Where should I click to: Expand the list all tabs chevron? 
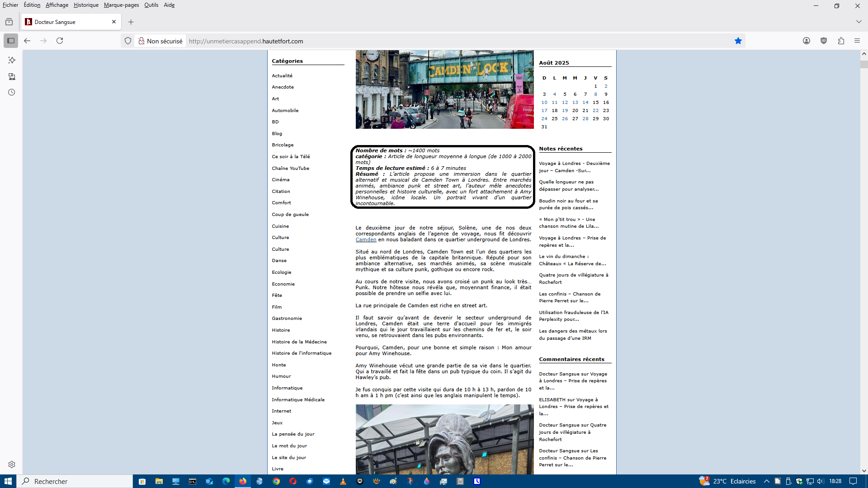pos(859,22)
